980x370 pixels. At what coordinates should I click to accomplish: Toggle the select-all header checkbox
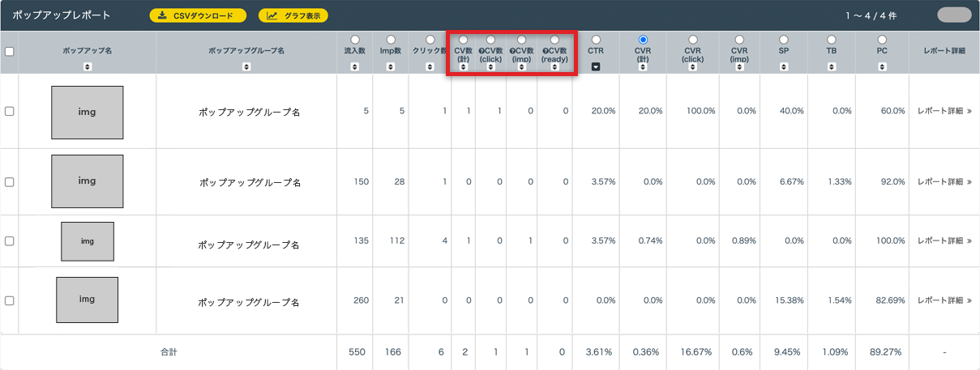click(x=10, y=51)
